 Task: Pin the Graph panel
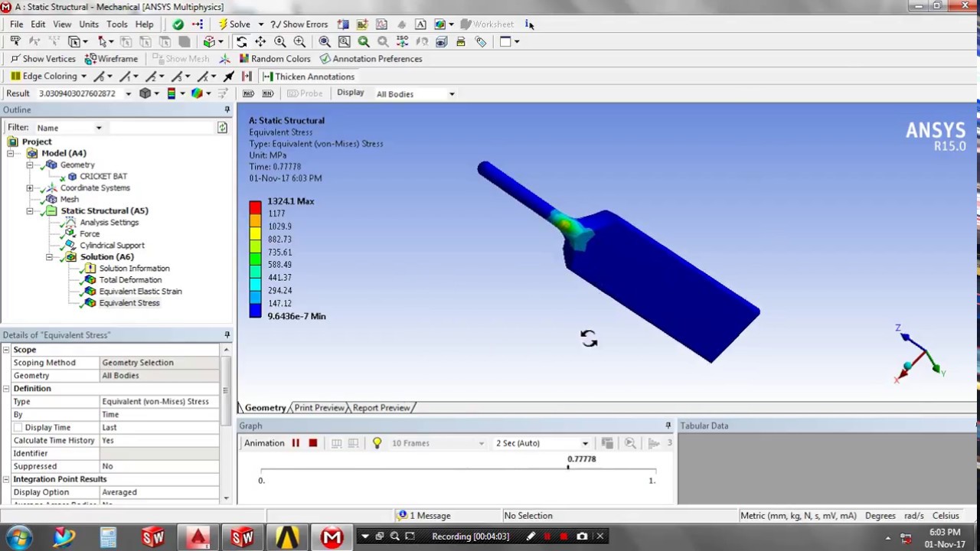668,425
